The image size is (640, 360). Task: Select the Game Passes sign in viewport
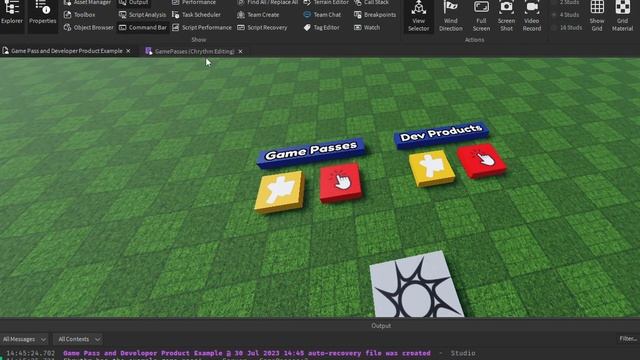(x=311, y=153)
